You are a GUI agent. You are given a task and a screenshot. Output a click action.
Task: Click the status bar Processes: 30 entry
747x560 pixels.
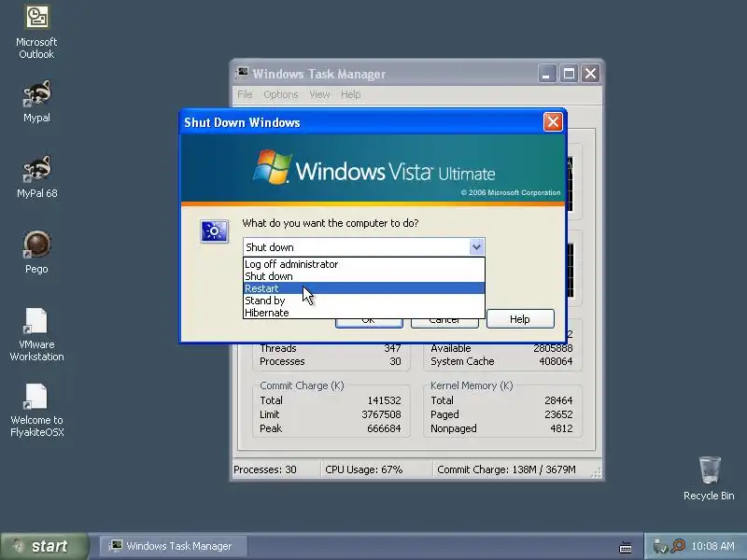pos(265,469)
